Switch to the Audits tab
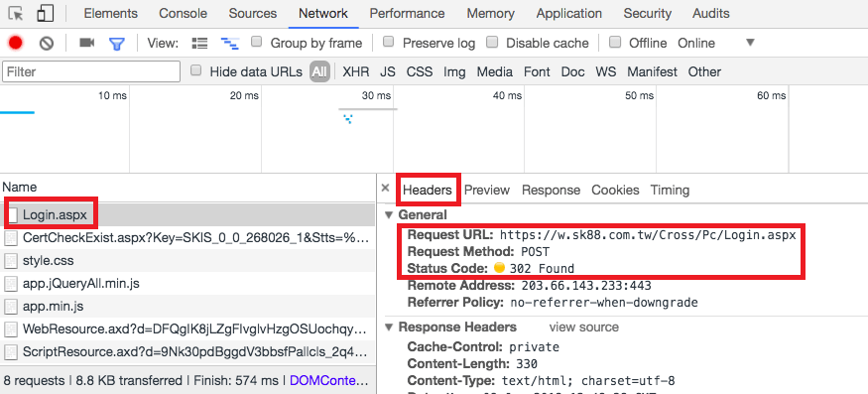 point(711,13)
